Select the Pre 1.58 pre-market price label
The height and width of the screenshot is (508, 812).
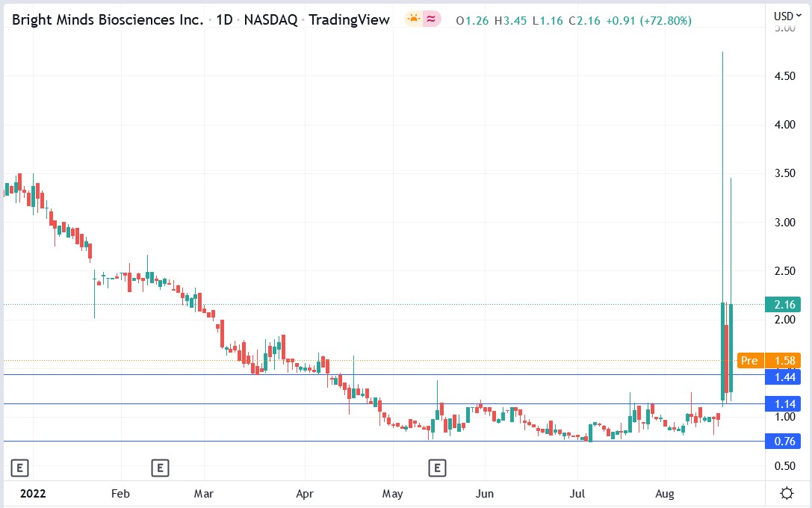click(769, 361)
